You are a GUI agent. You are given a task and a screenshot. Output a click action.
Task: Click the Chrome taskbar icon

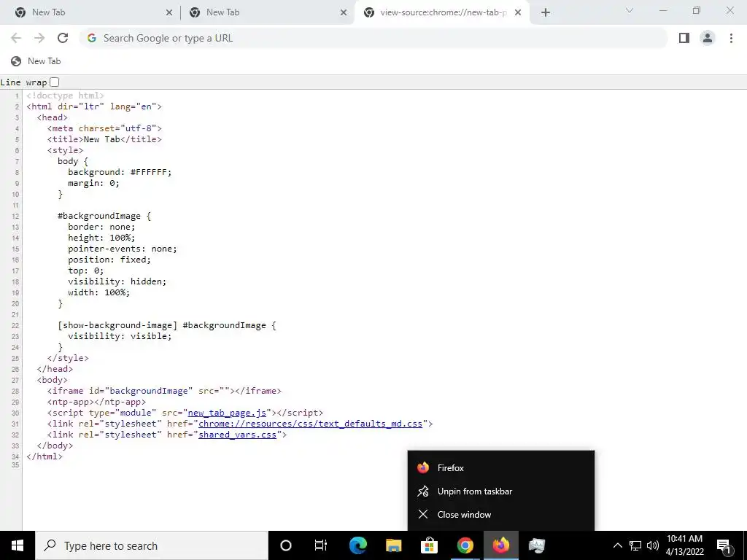[x=465, y=545]
